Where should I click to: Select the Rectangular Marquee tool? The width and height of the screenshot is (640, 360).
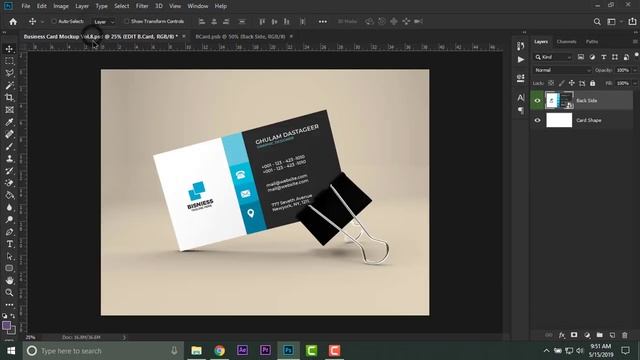click(x=9, y=61)
